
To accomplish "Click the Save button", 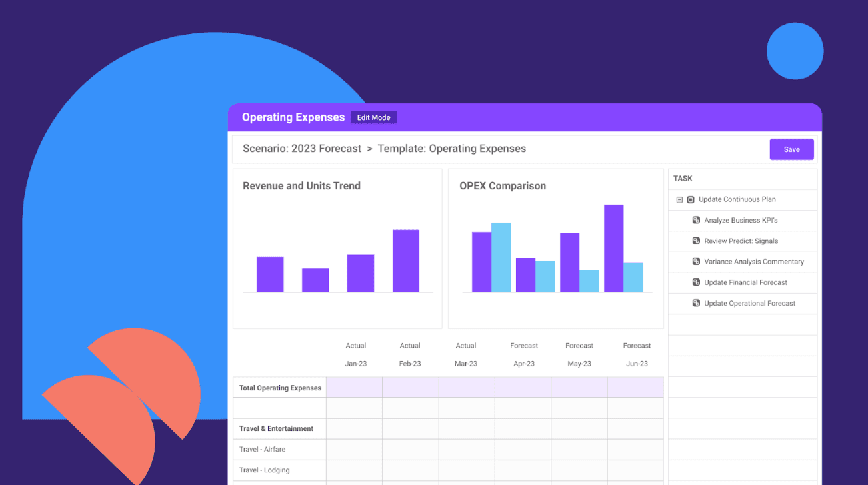I will pos(791,149).
